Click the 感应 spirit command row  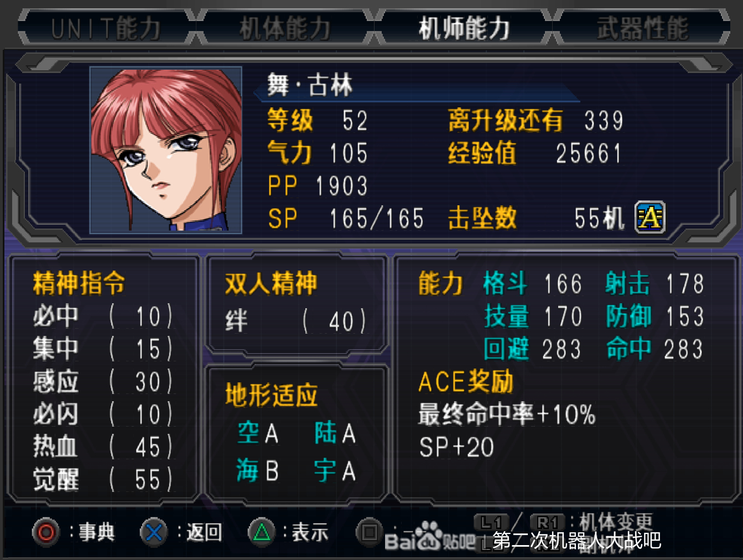click(103, 382)
